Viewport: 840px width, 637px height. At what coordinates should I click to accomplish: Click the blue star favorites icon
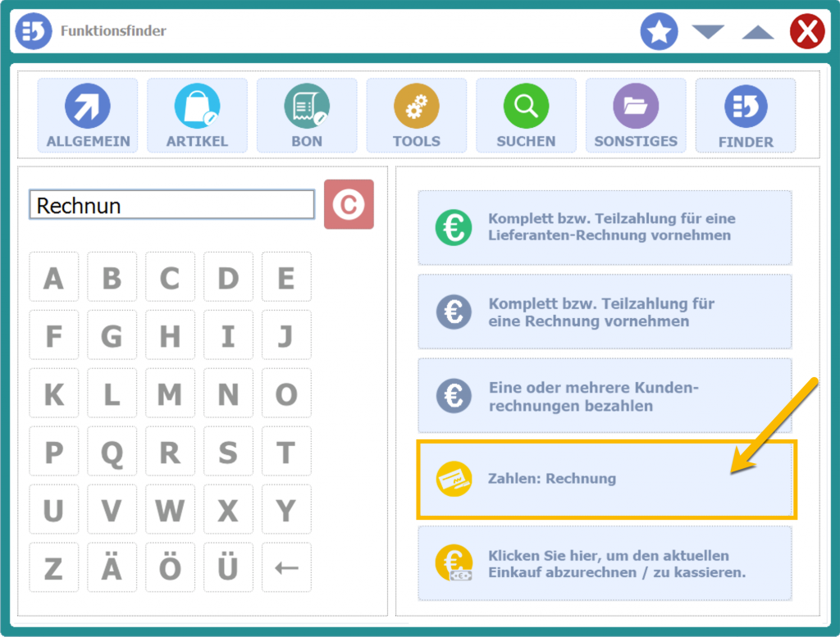point(659,32)
